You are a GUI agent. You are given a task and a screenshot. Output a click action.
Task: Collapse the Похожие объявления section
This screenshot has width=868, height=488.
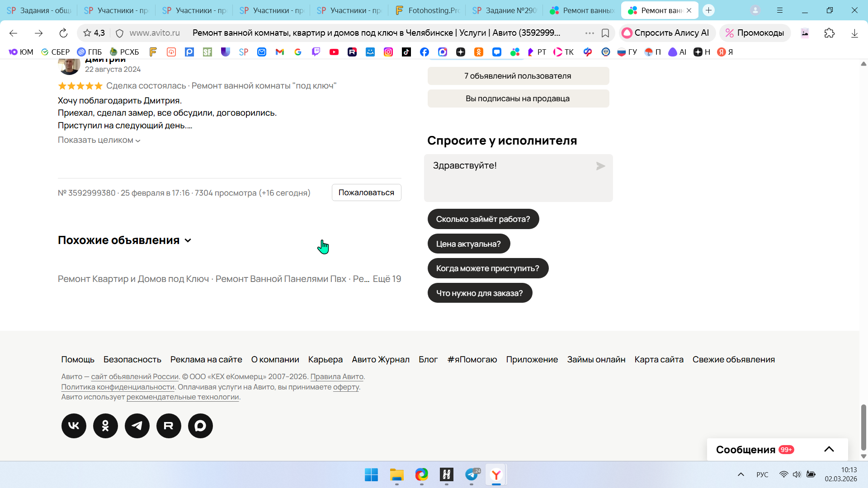(188, 240)
